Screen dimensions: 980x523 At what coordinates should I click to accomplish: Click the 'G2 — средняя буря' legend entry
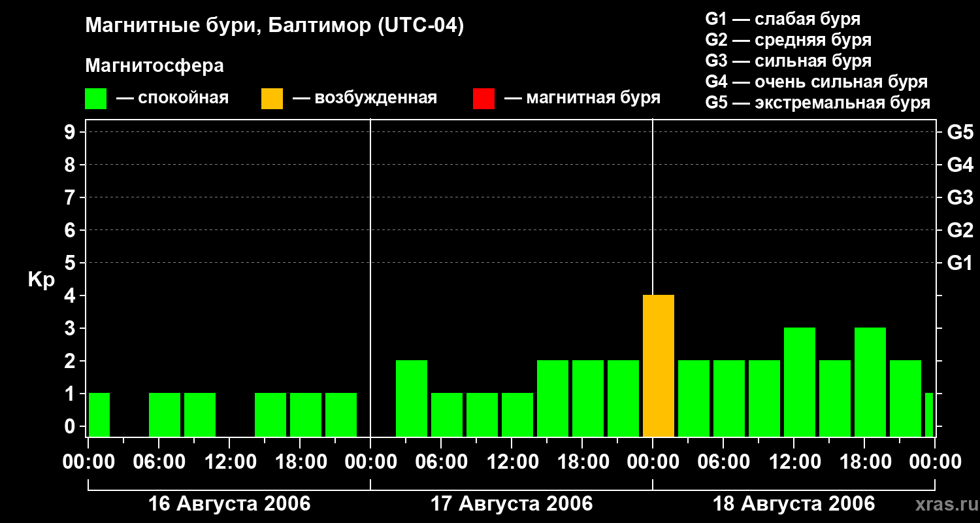(788, 40)
